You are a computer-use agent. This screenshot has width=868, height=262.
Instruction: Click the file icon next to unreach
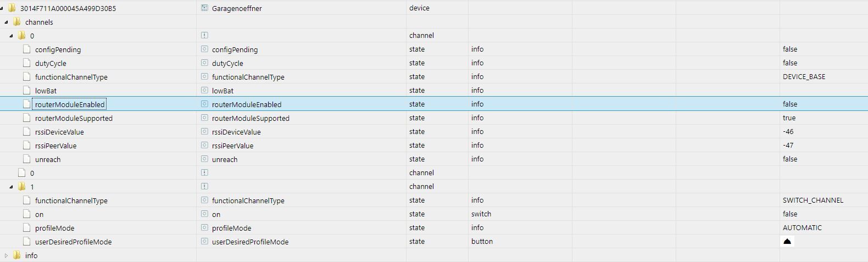click(x=26, y=159)
